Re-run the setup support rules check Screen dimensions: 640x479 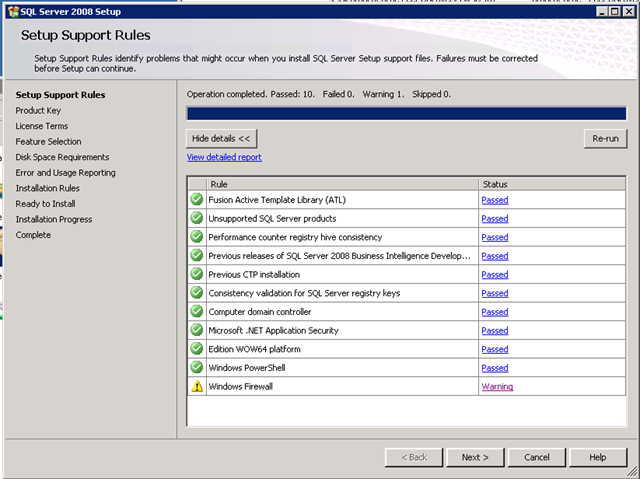[605, 139]
